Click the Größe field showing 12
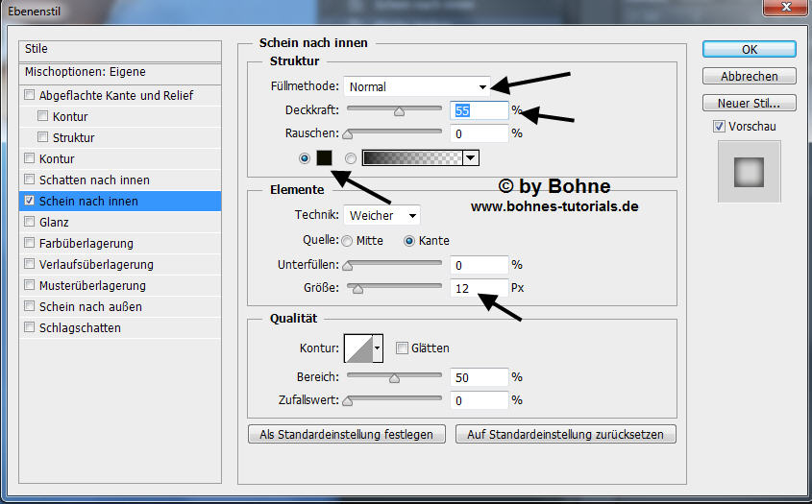 [479, 288]
